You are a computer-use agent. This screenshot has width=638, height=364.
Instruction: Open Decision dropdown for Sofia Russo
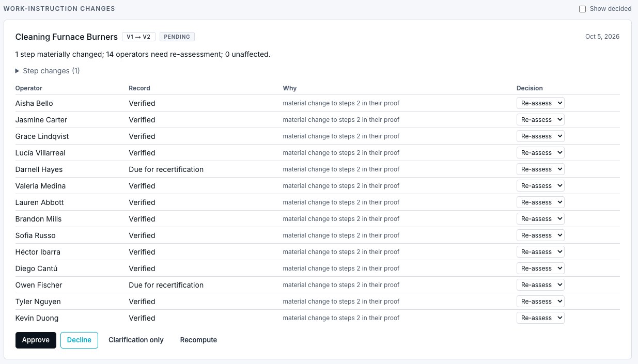pyautogui.click(x=540, y=235)
